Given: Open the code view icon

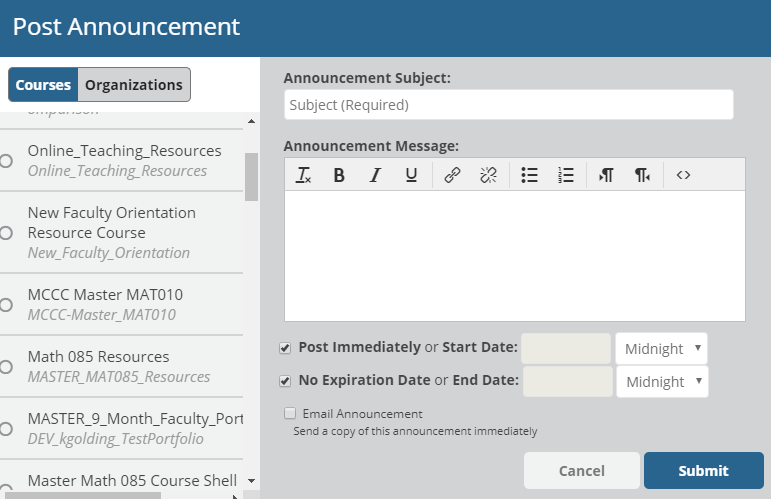Looking at the screenshot, I should pos(683,175).
